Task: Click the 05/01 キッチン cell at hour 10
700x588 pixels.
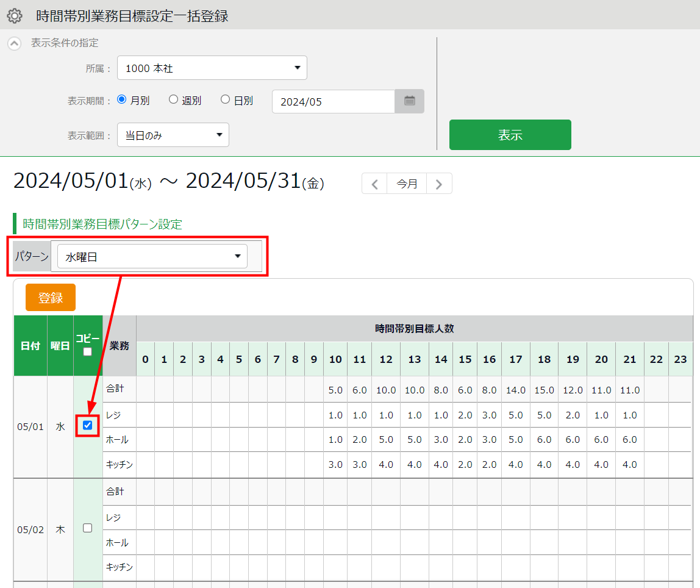Action: 335,465
